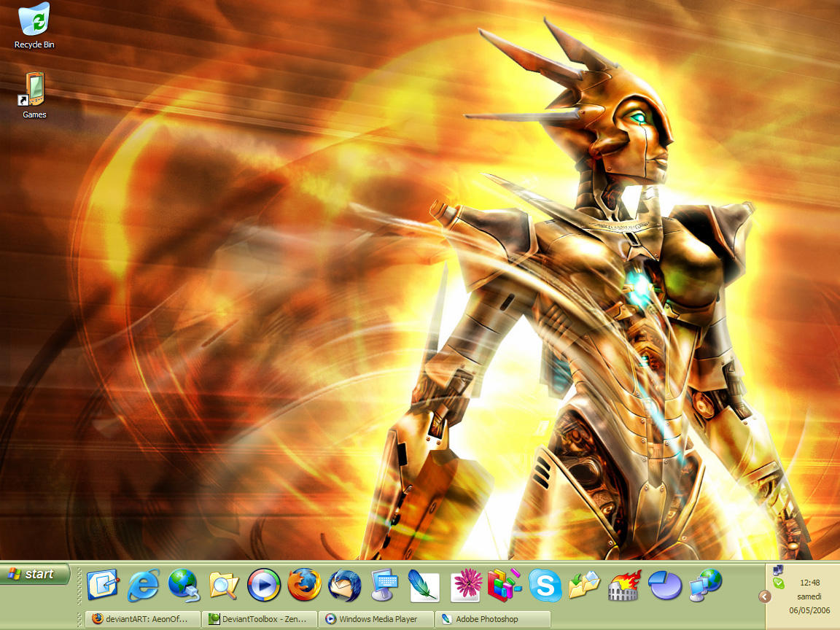
Task: Click the green checkmark shield tray icon
Action: [779, 583]
